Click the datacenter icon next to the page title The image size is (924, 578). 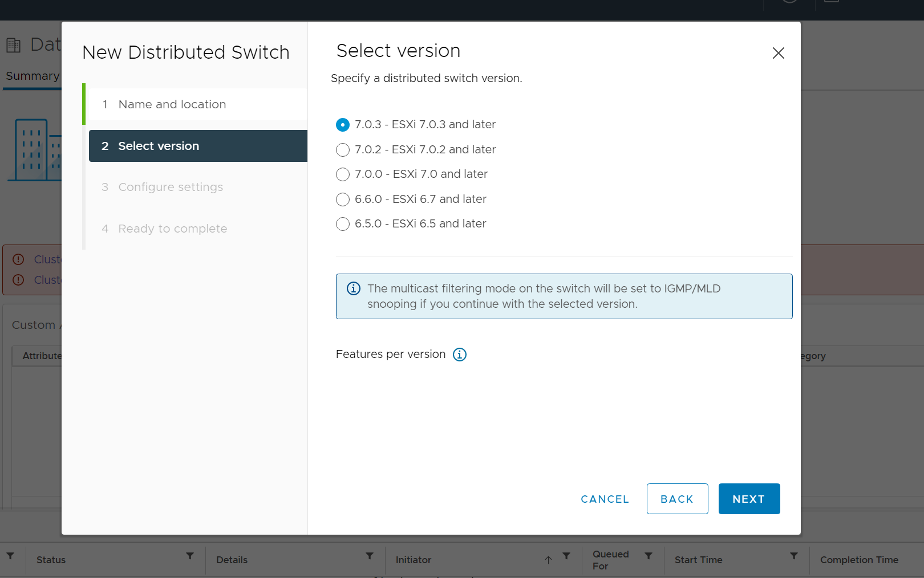pyautogui.click(x=13, y=44)
